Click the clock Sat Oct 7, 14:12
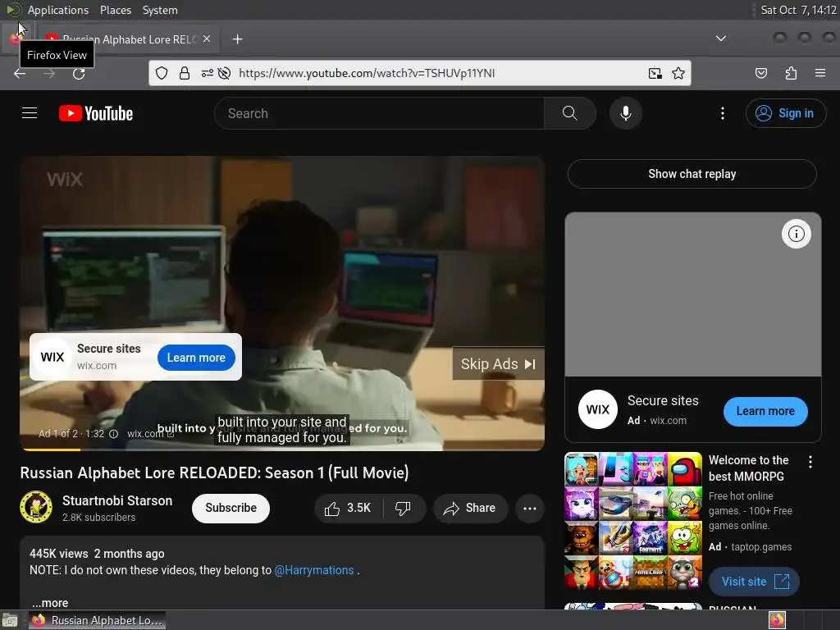840x630 pixels. 798,10
